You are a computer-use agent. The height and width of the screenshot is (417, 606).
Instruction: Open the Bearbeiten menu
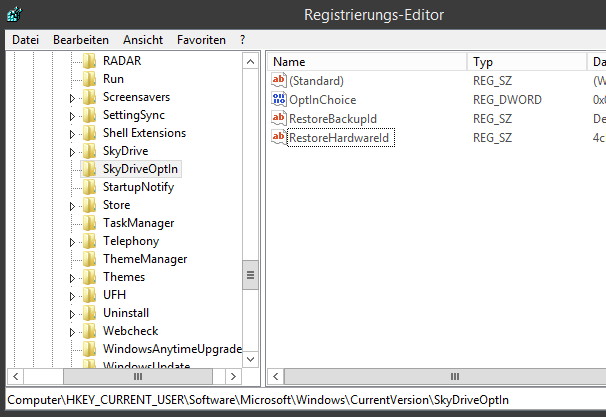pos(81,40)
